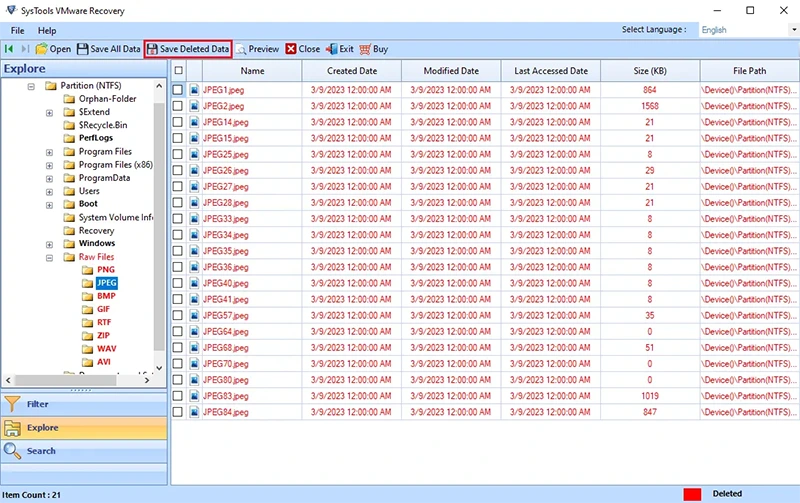Image resolution: width=800 pixels, height=503 pixels.
Task: Expand the Boot folder
Action: coord(49,205)
